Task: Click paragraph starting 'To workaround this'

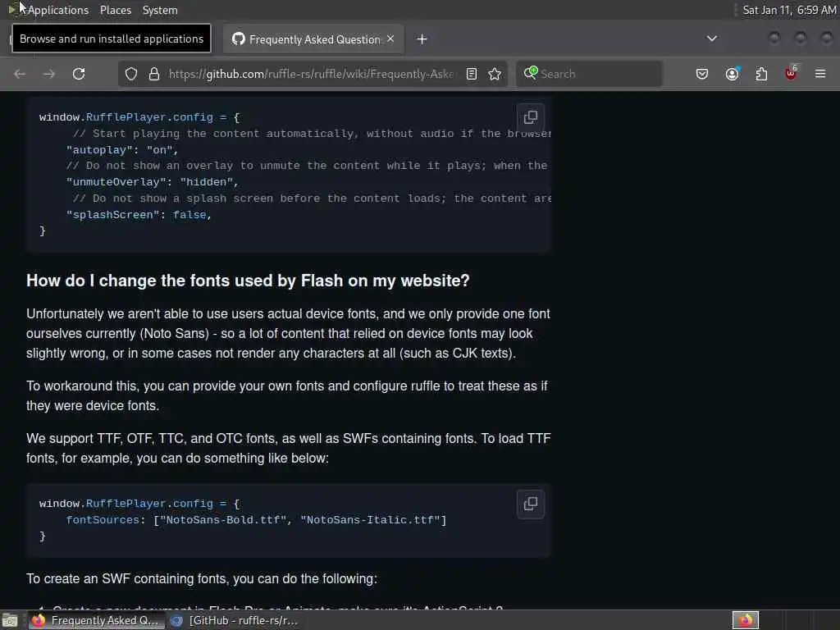Action: [287, 396]
